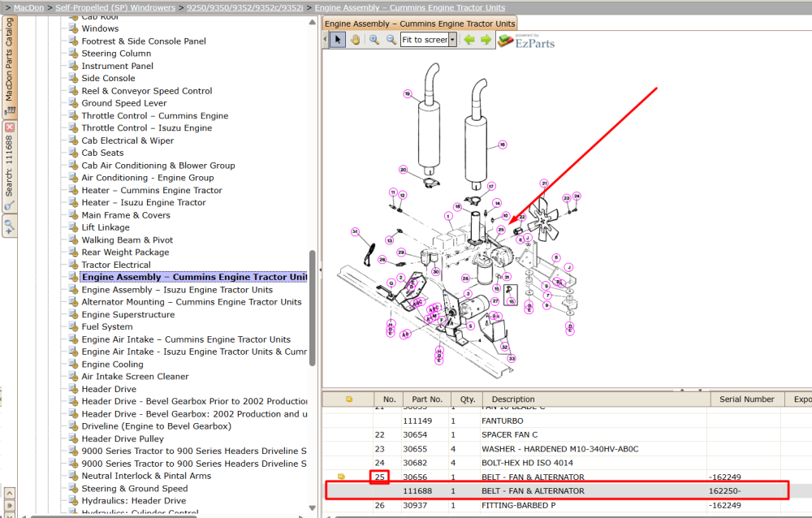Activate the hand pan tool
Image resolution: width=812 pixels, height=518 pixels.
pyautogui.click(x=356, y=40)
